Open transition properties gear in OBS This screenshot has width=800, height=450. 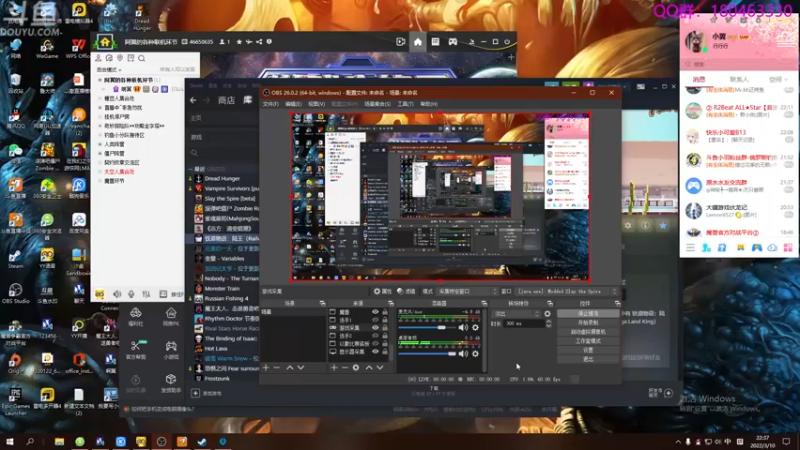(547, 314)
